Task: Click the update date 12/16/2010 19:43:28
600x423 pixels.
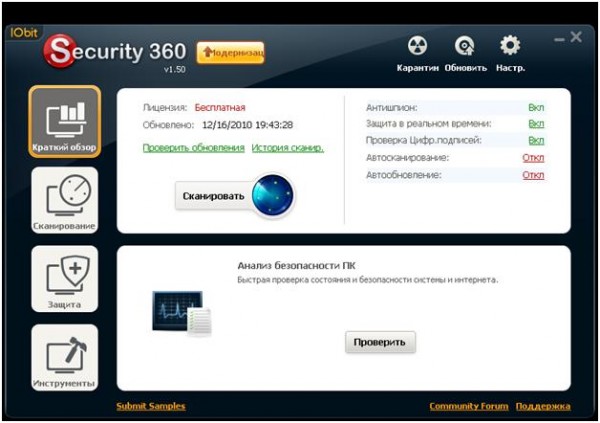Action: pyautogui.click(x=248, y=125)
